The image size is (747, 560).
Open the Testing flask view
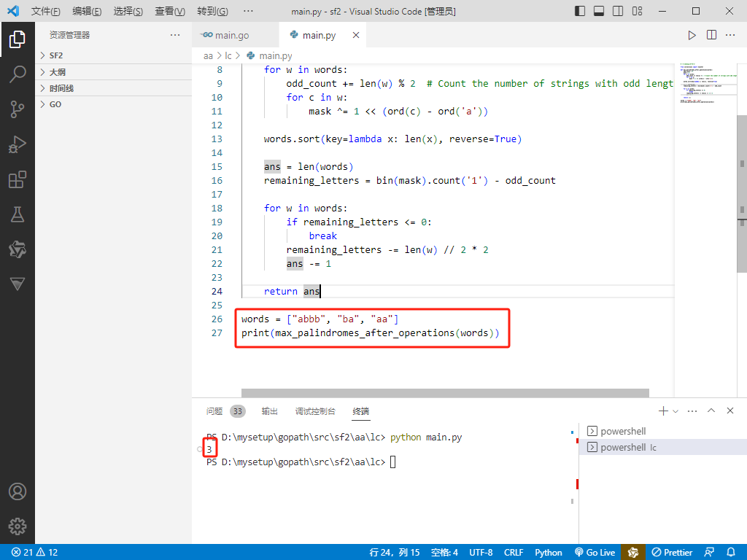pos(18,214)
